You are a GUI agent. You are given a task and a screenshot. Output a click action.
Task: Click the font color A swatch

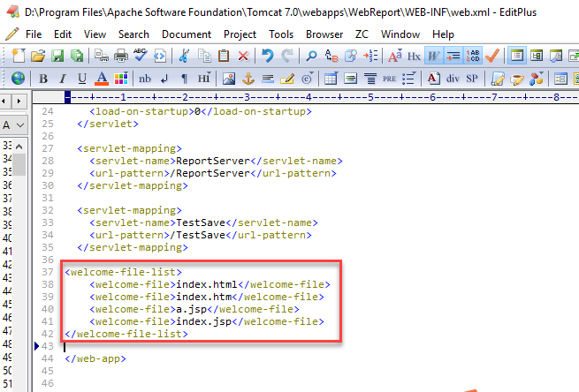(x=102, y=79)
